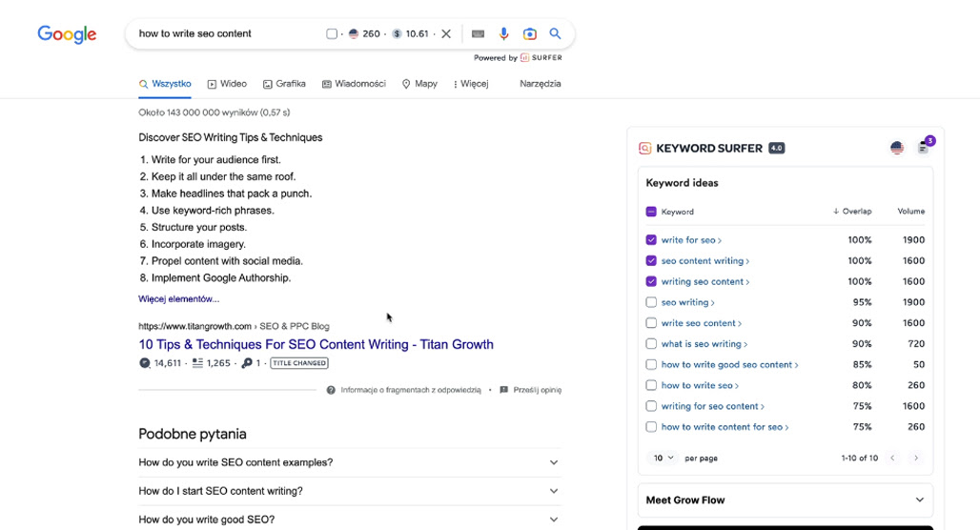Screen dimensions: 980x530
Task: Open the Wiadomości results tab
Action: coord(354,84)
